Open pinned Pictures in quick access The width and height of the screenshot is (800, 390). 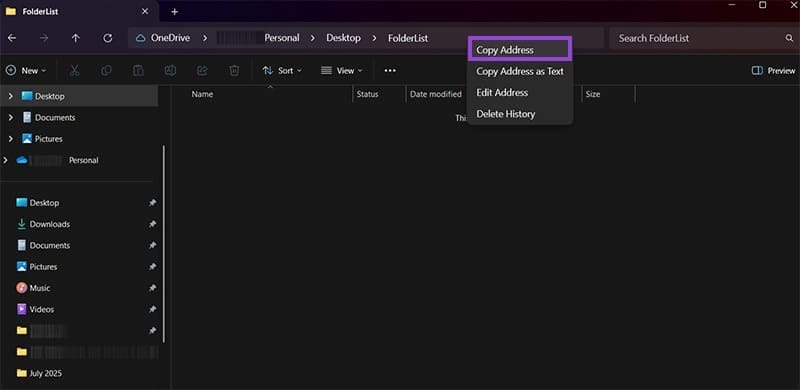(x=43, y=267)
